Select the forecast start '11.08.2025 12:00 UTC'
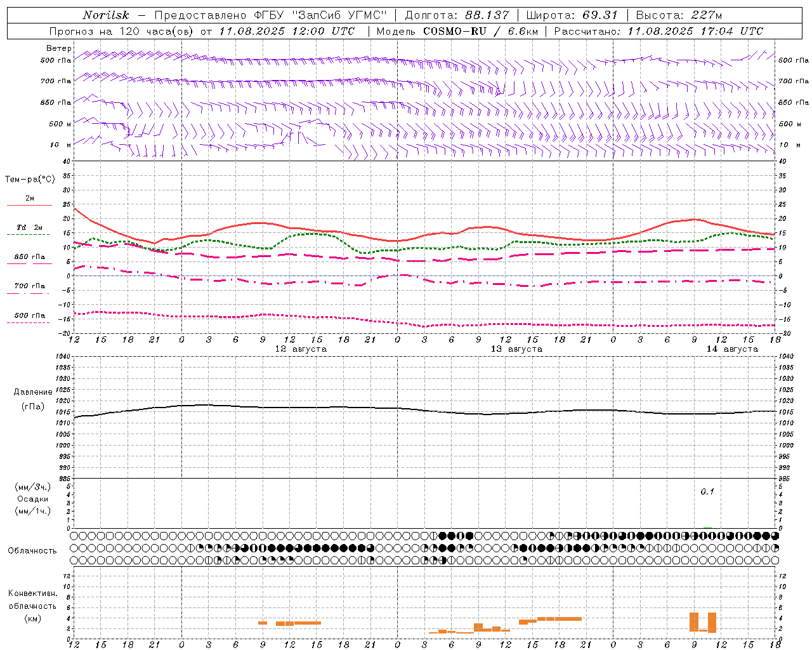 (x=287, y=31)
